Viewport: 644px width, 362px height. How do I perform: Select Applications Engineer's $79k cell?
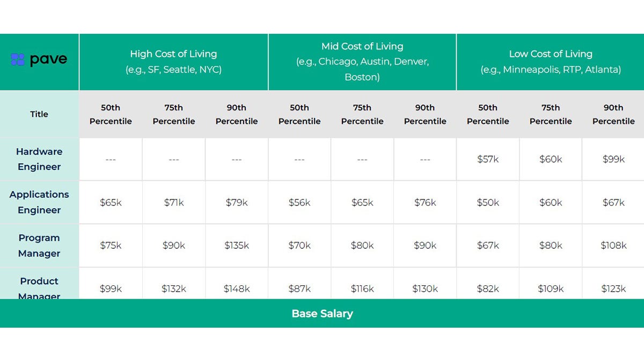click(237, 202)
